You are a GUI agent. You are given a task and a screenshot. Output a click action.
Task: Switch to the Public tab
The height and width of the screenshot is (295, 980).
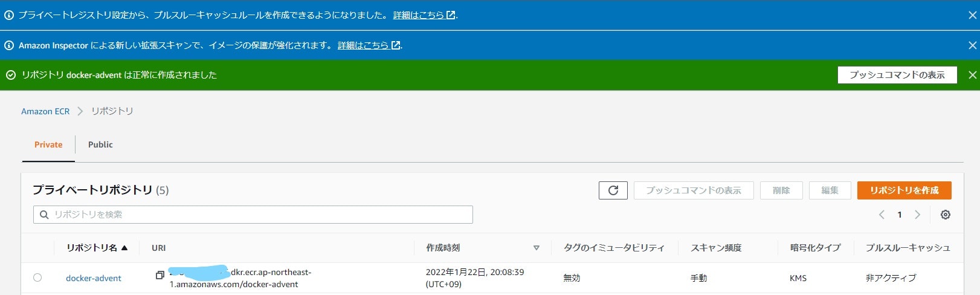100,144
